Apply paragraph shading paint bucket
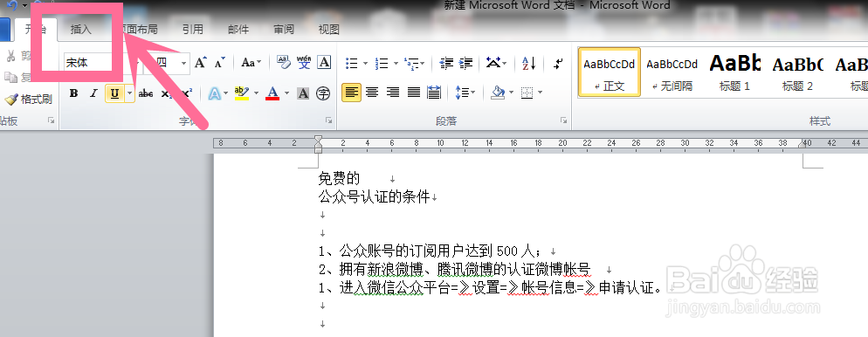This screenshot has width=868, height=337. click(x=498, y=93)
